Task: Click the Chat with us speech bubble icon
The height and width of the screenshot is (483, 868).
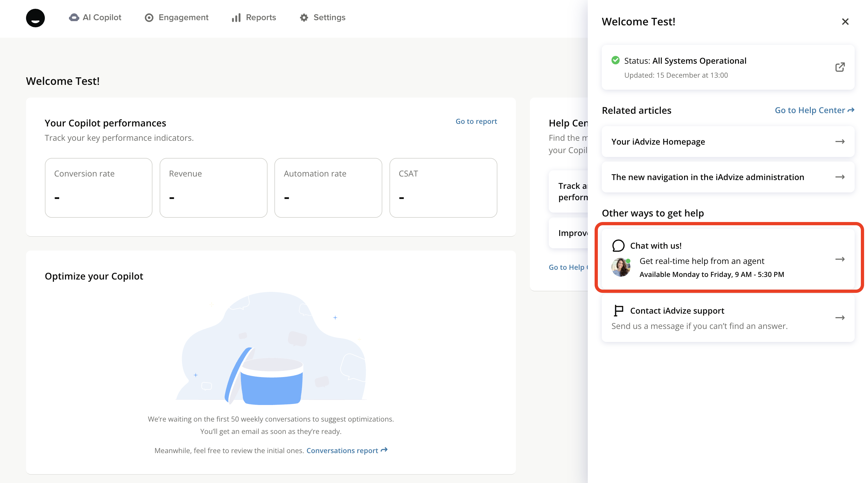Action: 618,245
